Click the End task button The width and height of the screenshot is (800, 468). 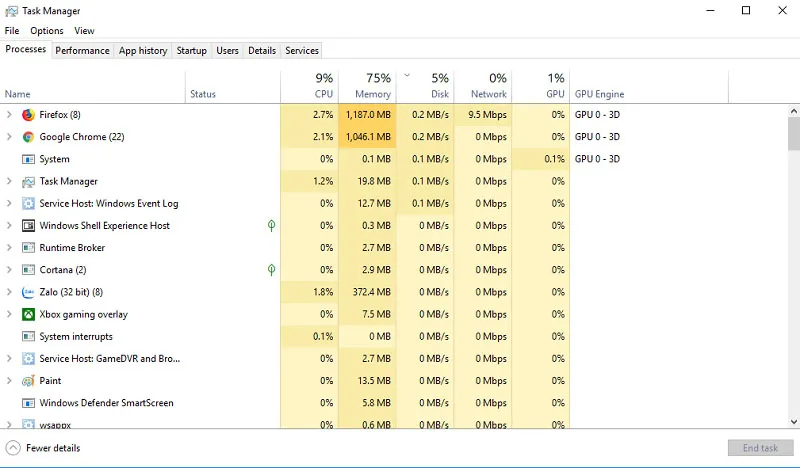760,448
